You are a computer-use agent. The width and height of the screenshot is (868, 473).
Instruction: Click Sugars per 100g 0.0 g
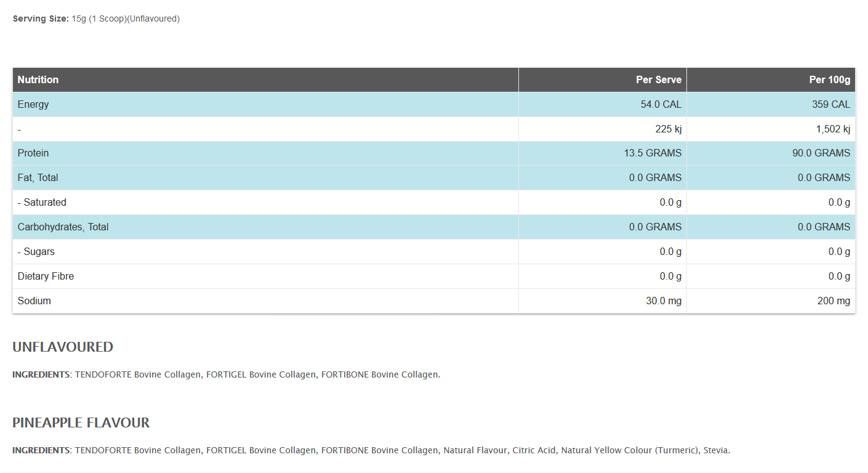[839, 251]
